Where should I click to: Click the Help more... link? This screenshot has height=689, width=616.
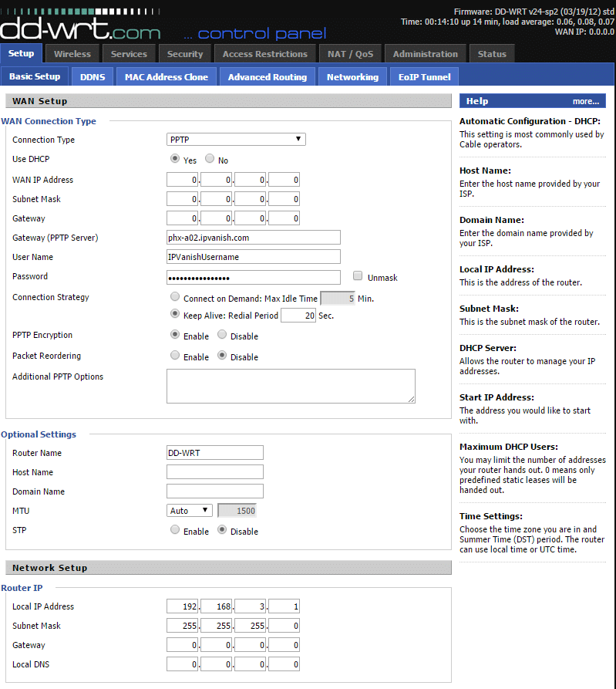[585, 101]
